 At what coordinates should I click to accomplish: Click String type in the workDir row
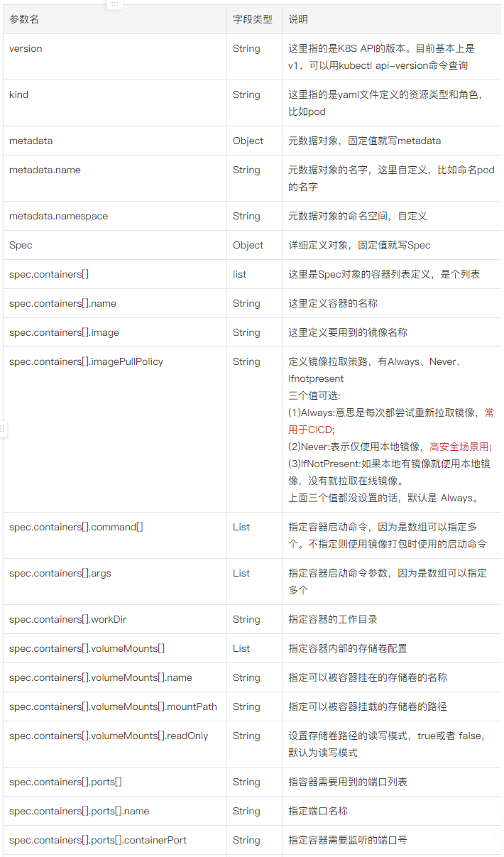(246, 620)
